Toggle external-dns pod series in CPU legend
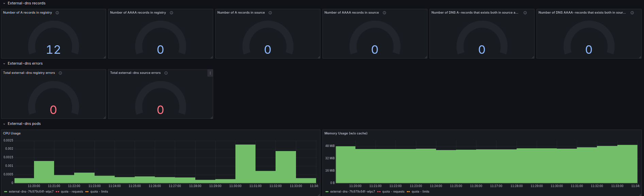Screen dimensions: 644x196 31,192
